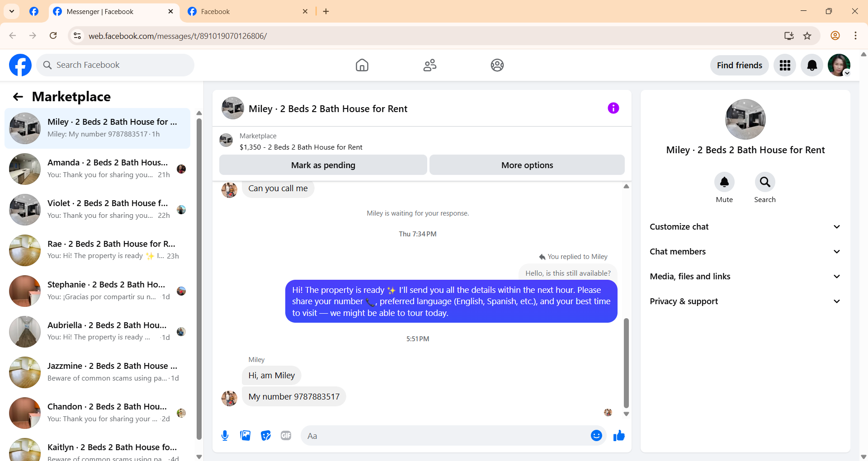Click Mark as pending button
Screen dimensions: 868x461
pos(323,165)
